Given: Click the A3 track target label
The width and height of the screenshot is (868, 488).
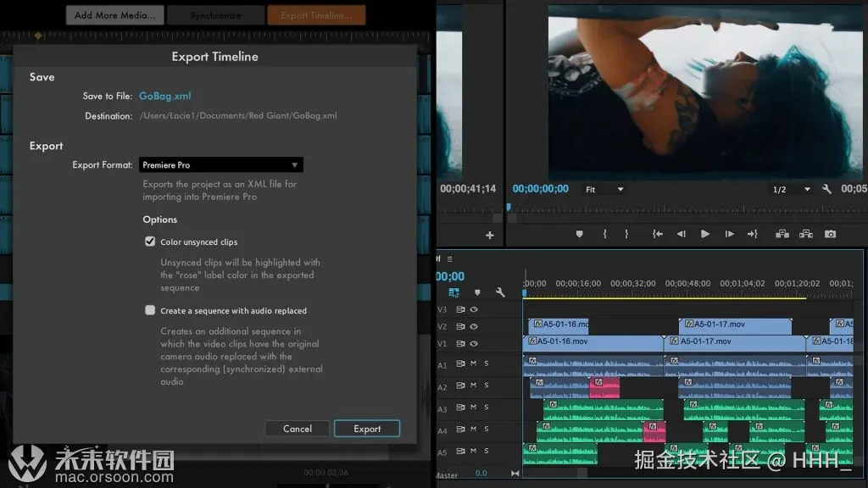Looking at the screenshot, I should coord(442,409).
